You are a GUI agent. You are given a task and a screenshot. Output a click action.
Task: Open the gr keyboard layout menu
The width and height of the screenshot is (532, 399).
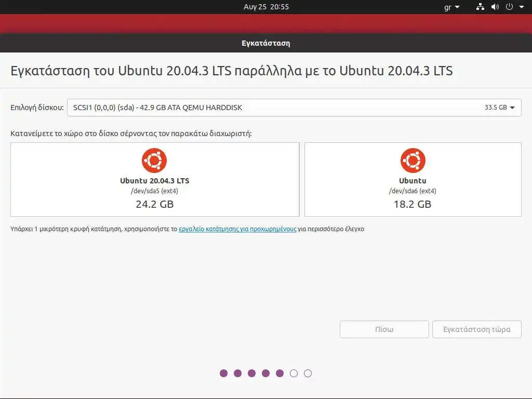click(x=451, y=7)
